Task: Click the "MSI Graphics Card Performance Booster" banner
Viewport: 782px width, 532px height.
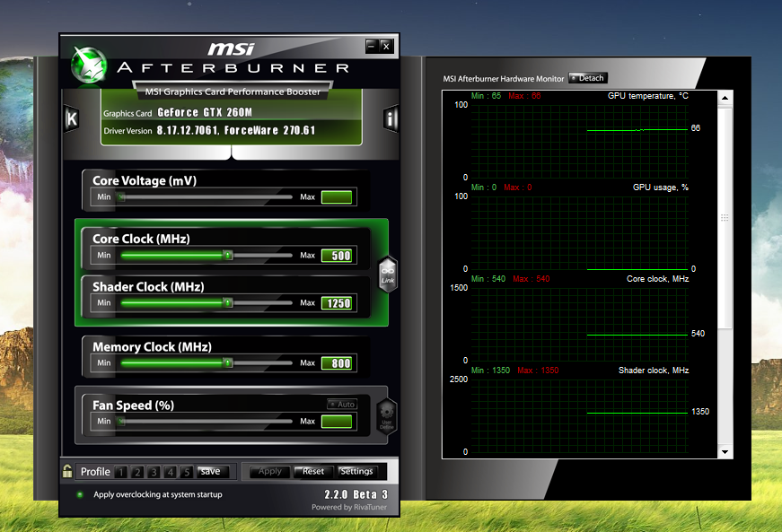Action: point(233,92)
